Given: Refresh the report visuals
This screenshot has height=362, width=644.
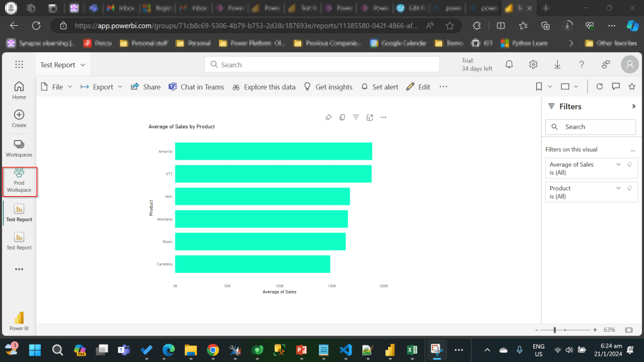Looking at the screenshot, I should [599, 87].
